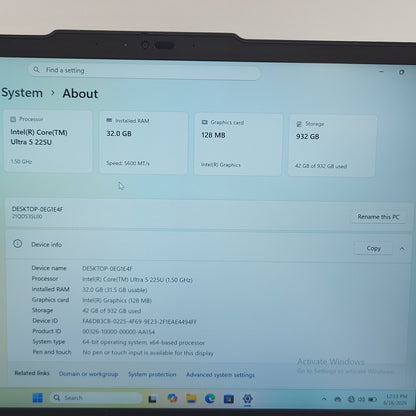
Task: Click the Processor row value in Device info
Action: pos(137,279)
